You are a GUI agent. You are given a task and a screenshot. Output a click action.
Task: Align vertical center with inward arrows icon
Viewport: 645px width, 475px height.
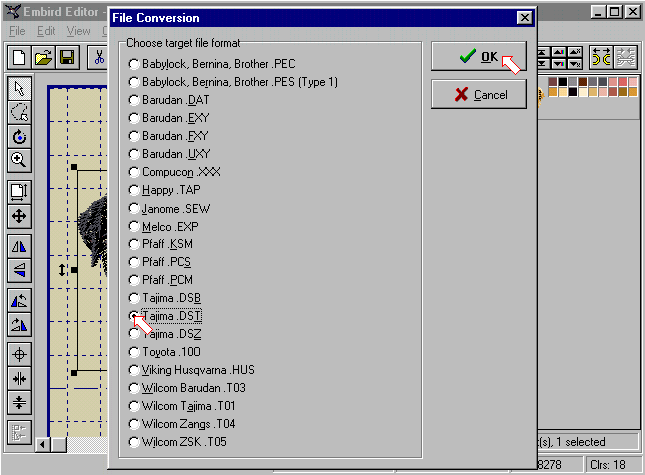19,378
